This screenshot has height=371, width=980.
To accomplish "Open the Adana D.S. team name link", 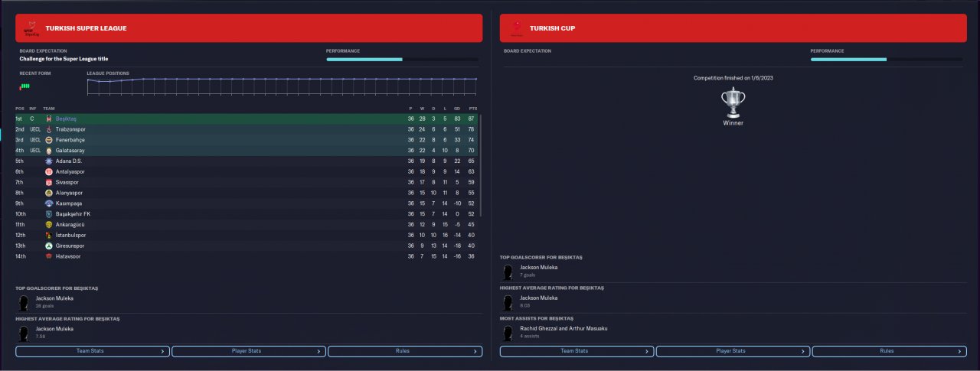I will pyautogui.click(x=69, y=161).
